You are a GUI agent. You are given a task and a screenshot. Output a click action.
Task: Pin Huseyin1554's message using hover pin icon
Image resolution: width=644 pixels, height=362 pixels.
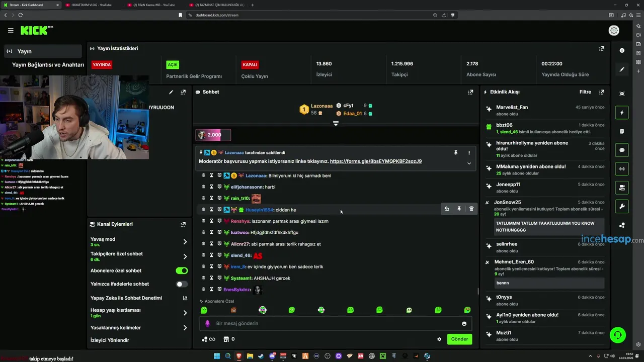click(459, 209)
